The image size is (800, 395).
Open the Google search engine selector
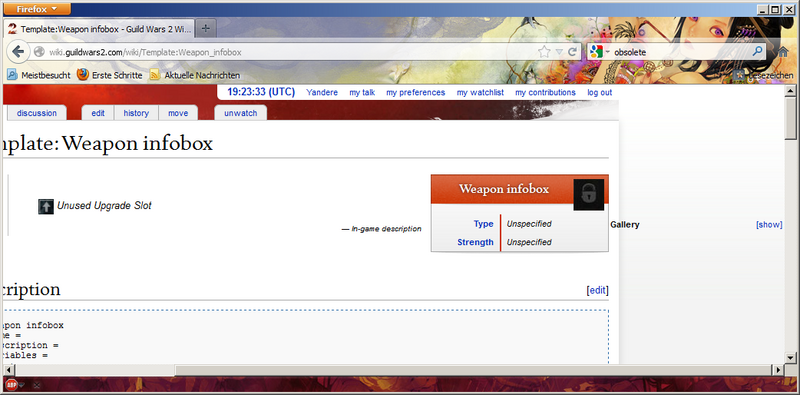(x=599, y=52)
